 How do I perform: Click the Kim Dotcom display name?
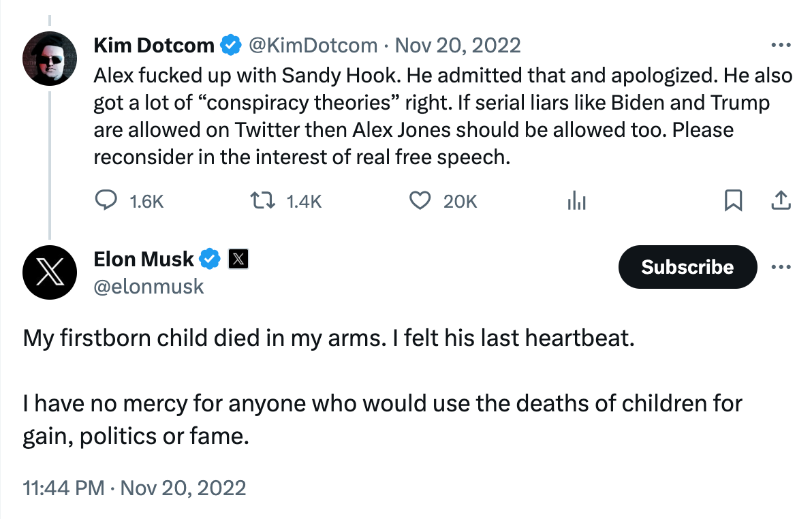click(x=154, y=46)
